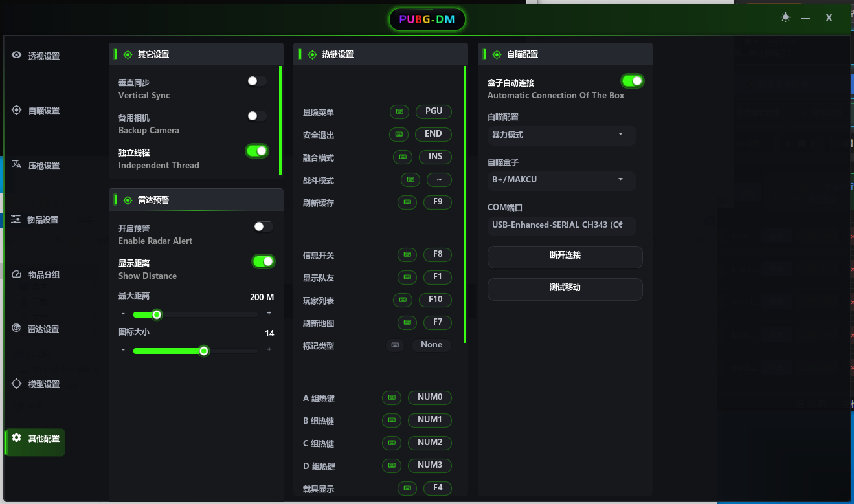
Task: Click the keyboard icon beside 显隐菜单
Action: (399, 111)
